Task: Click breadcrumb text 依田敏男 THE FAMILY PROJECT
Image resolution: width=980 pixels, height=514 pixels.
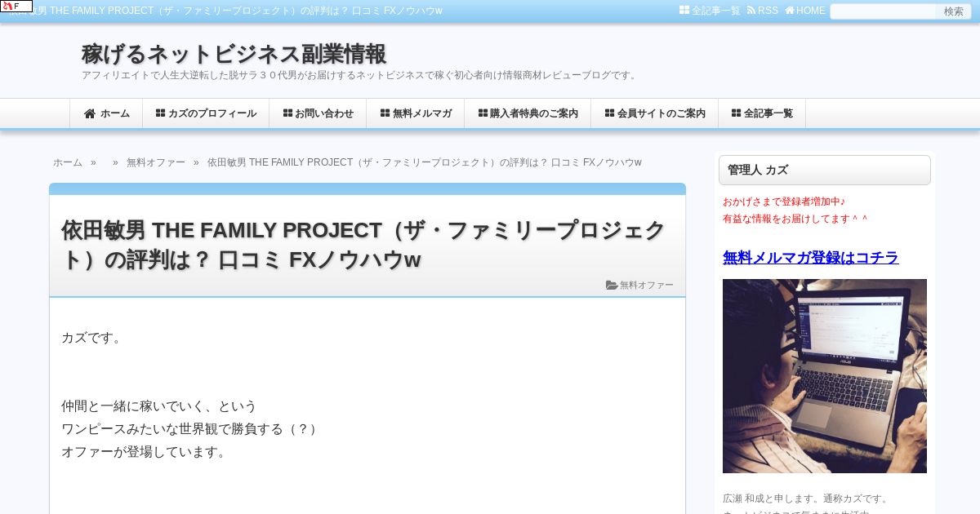Action: [x=425, y=162]
